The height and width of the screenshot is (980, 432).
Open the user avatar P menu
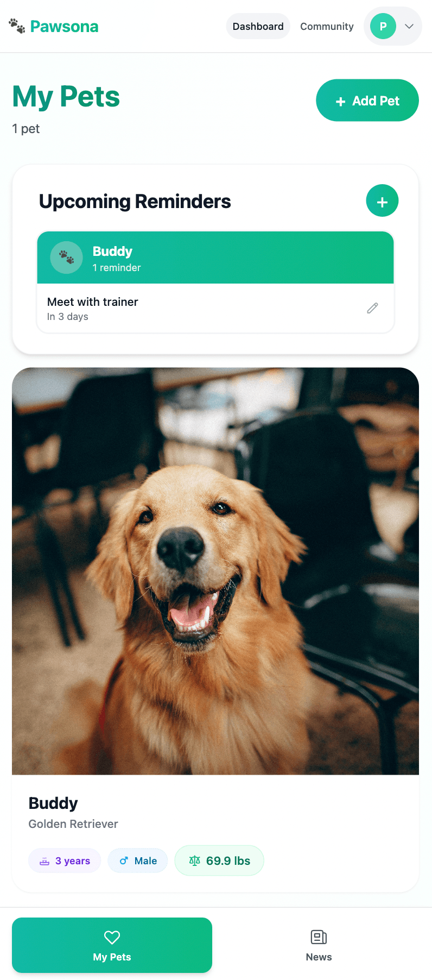[x=383, y=26]
